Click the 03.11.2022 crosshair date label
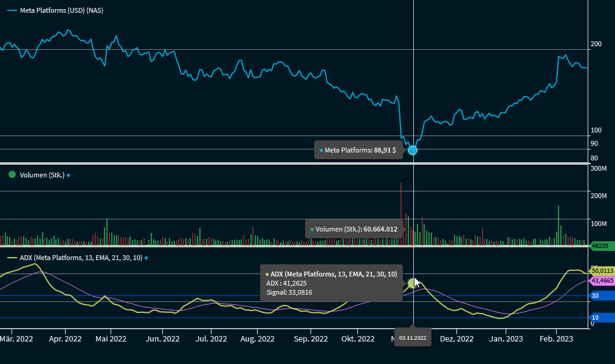The width and height of the screenshot is (615, 364). (x=413, y=337)
